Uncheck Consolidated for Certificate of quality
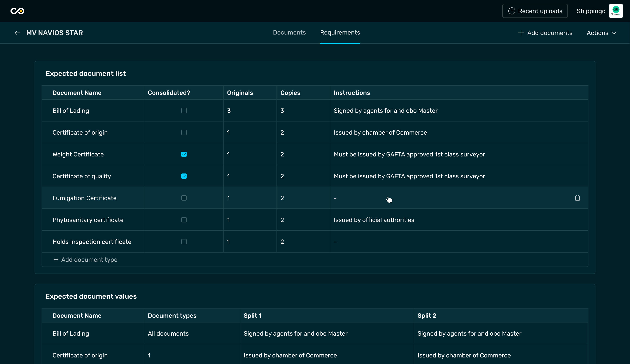Viewport: 630px width, 364px height. pos(184,176)
